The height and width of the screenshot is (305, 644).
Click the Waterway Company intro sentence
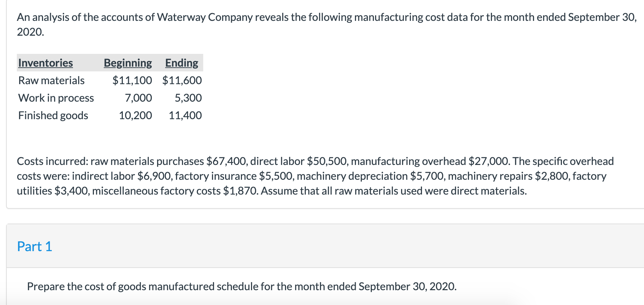click(x=327, y=24)
